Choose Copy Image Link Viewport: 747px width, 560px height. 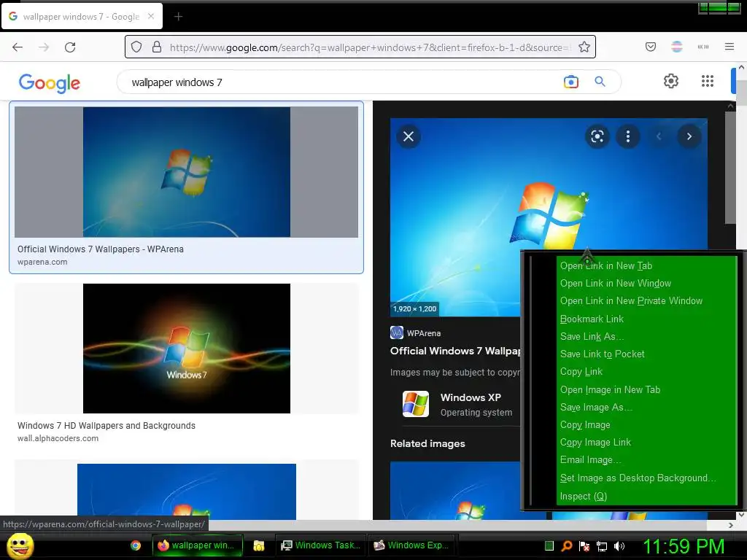pos(646,443)
